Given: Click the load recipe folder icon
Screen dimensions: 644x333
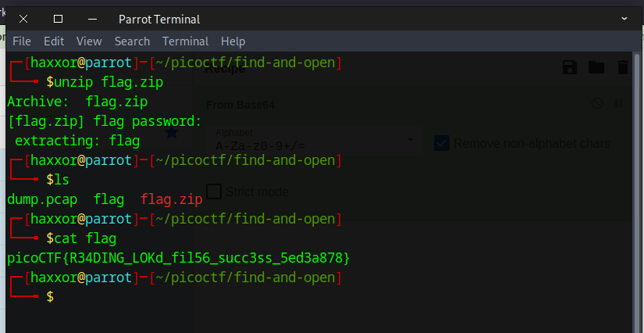Looking at the screenshot, I should pos(596,67).
